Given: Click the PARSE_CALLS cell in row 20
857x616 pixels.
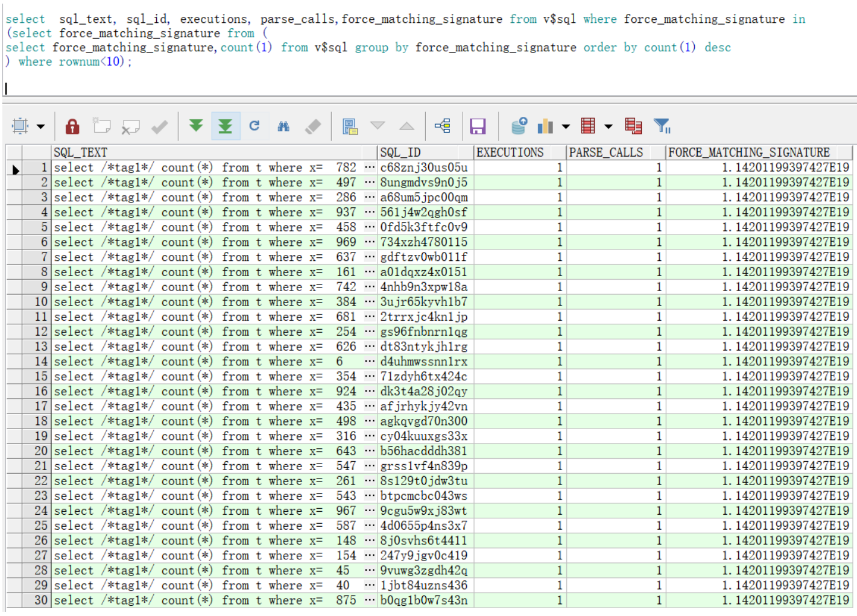Looking at the screenshot, I should point(616,451).
